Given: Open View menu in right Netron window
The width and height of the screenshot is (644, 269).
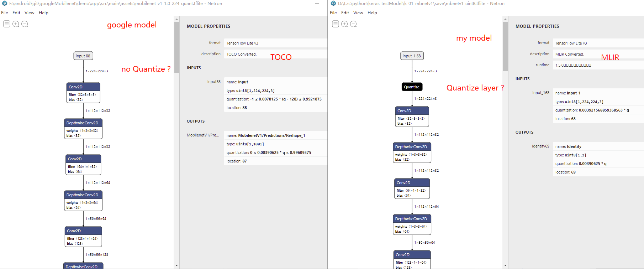Looking at the screenshot, I should [358, 12].
